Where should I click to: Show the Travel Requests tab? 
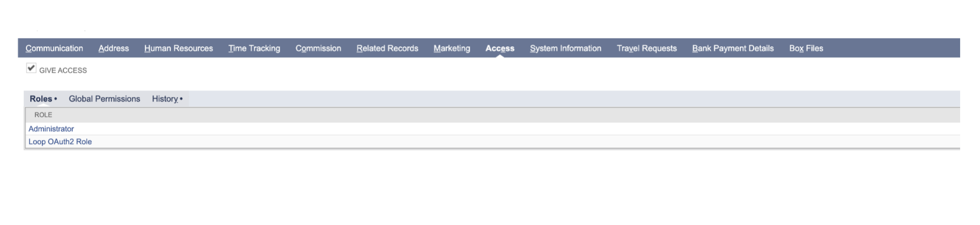click(x=646, y=49)
